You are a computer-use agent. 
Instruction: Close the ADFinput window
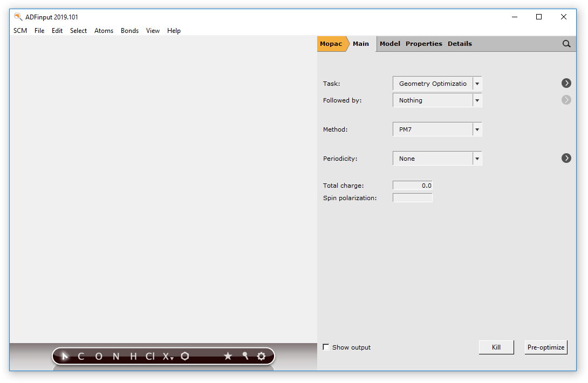564,17
